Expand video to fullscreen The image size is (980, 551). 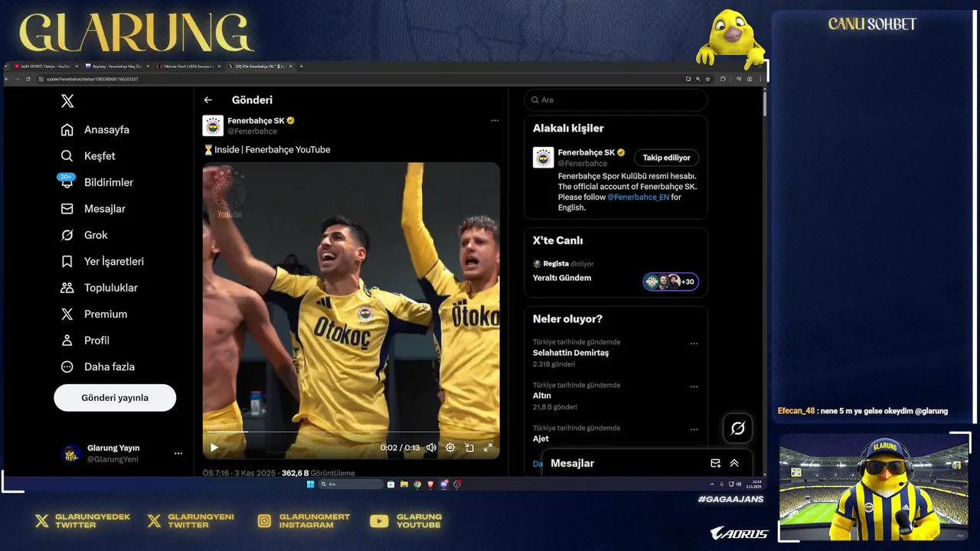click(x=488, y=448)
